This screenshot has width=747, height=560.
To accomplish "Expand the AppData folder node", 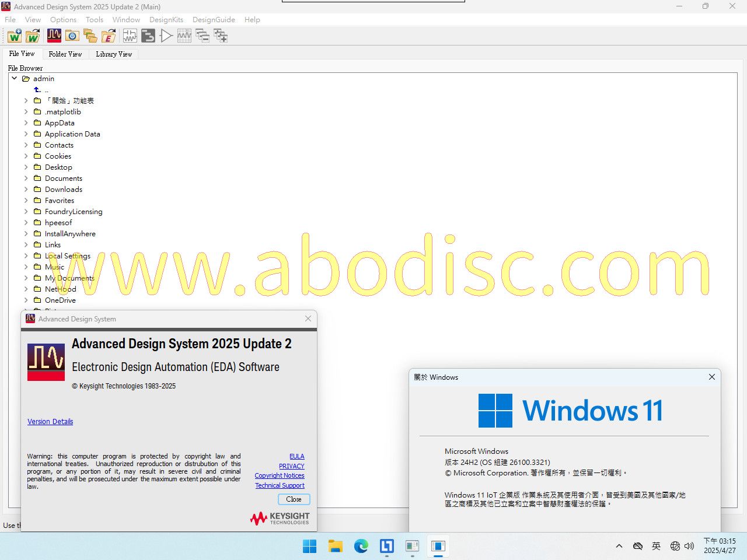I will click(26, 123).
